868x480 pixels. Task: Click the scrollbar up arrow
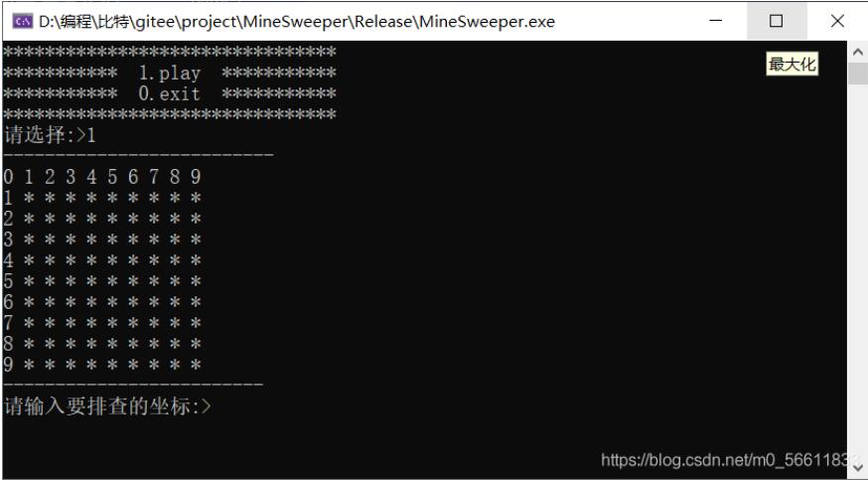[857, 52]
